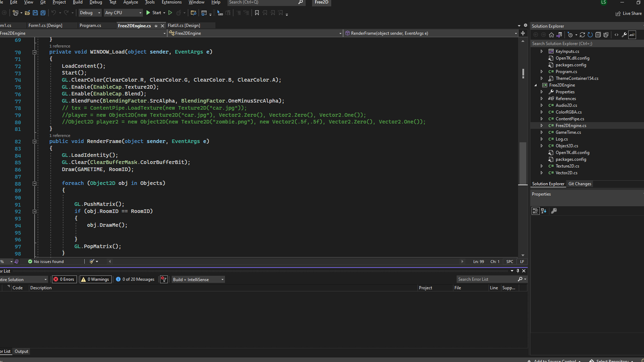Collapse the RenderFrame method outline
Image resolution: width=644 pixels, height=362 pixels.
pyautogui.click(x=34, y=142)
